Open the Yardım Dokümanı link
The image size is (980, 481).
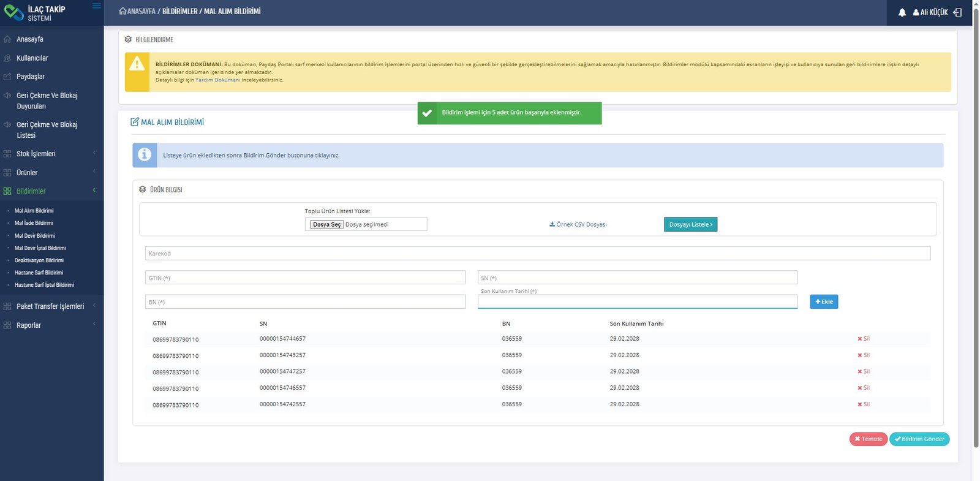217,80
